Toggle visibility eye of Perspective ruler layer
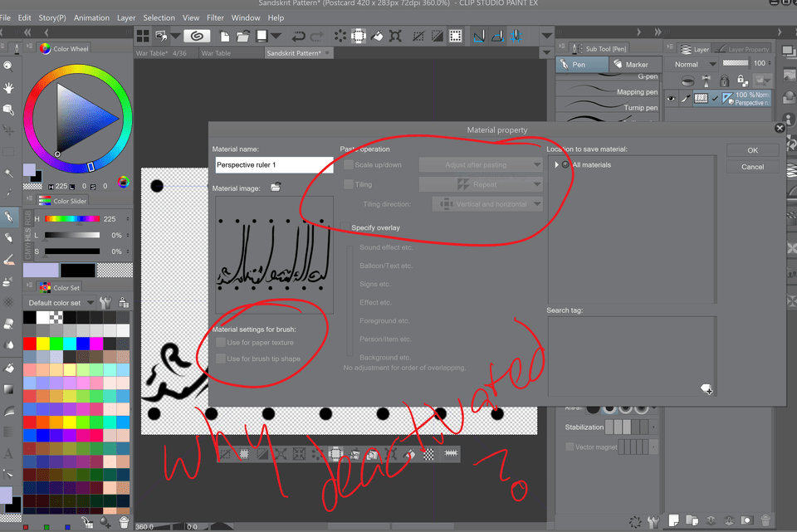The height and width of the screenshot is (532, 797). [672, 99]
